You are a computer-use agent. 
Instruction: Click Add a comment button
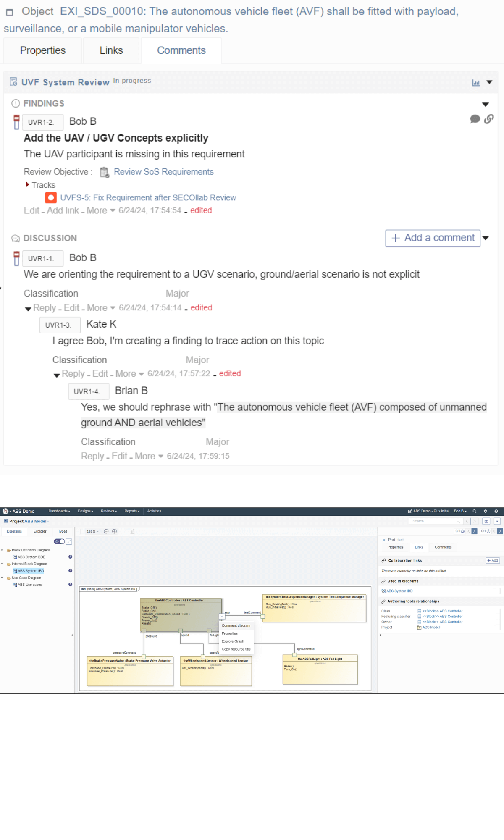[x=433, y=238]
